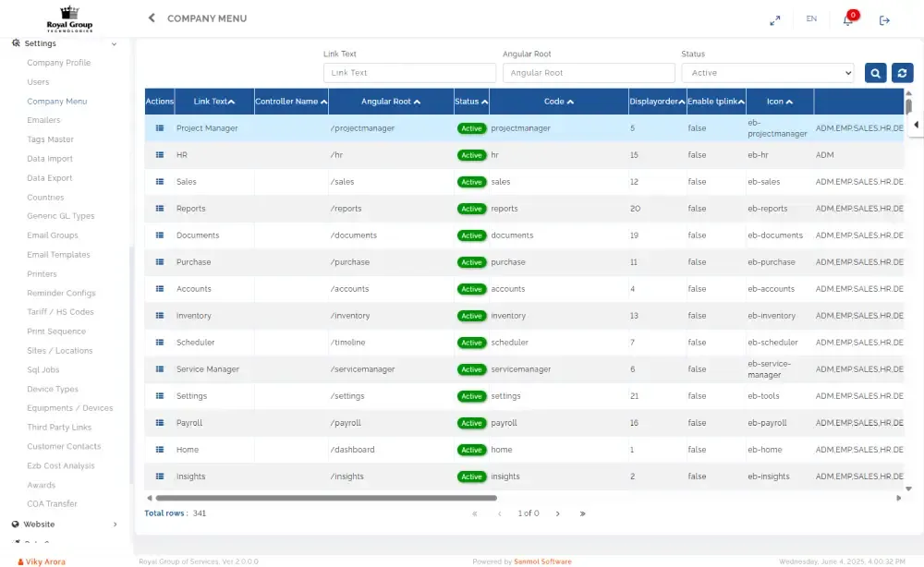Select Email Templates in sidebar
This screenshot has height=567, width=924.
pos(58,255)
